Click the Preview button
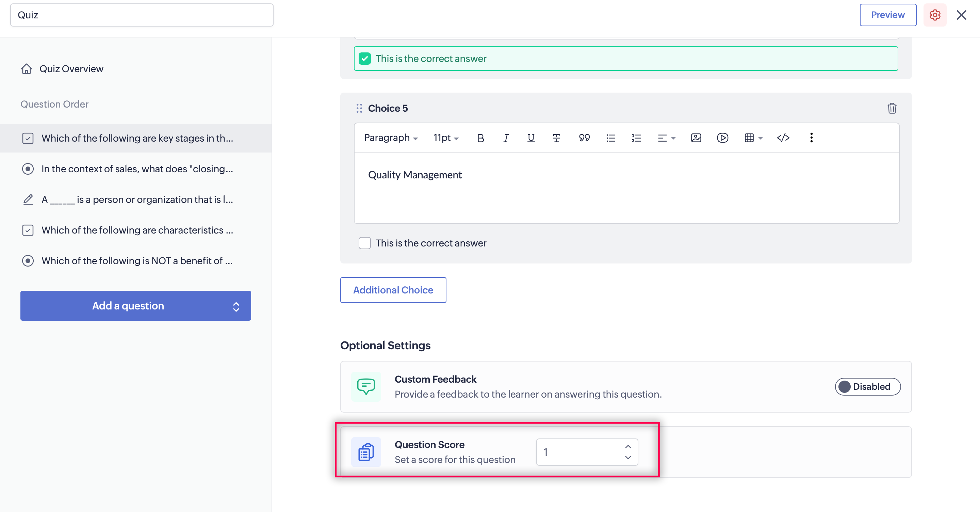The width and height of the screenshot is (980, 512). click(x=887, y=15)
